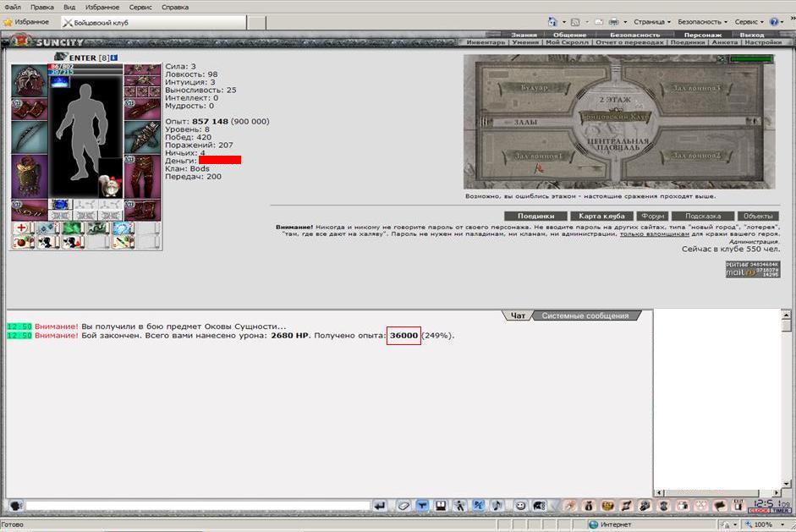The width and height of the screenshot is (796, 532).
Task: Click the Избранное star button
Action: [x=26, y=22]
